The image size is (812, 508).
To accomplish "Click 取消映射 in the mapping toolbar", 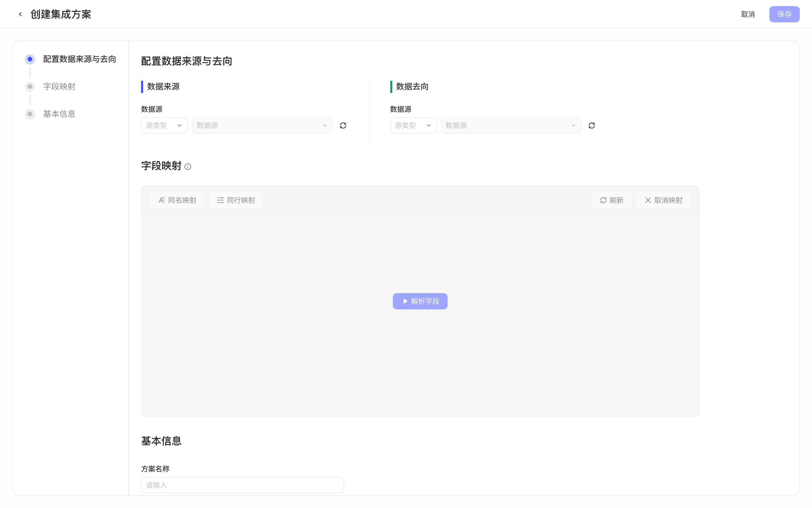I will point(663,200).
